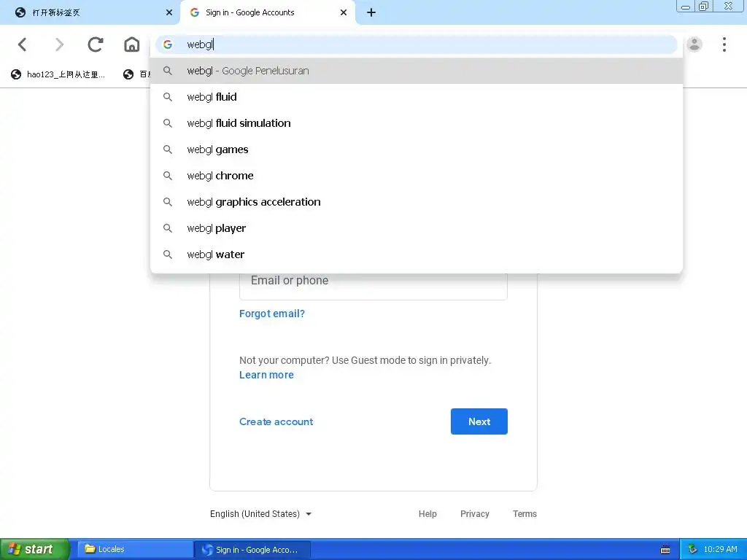Click the Google icon in address bar
Image resolution: width=747 pixels, height=560 pixels.
click(168, 44)
